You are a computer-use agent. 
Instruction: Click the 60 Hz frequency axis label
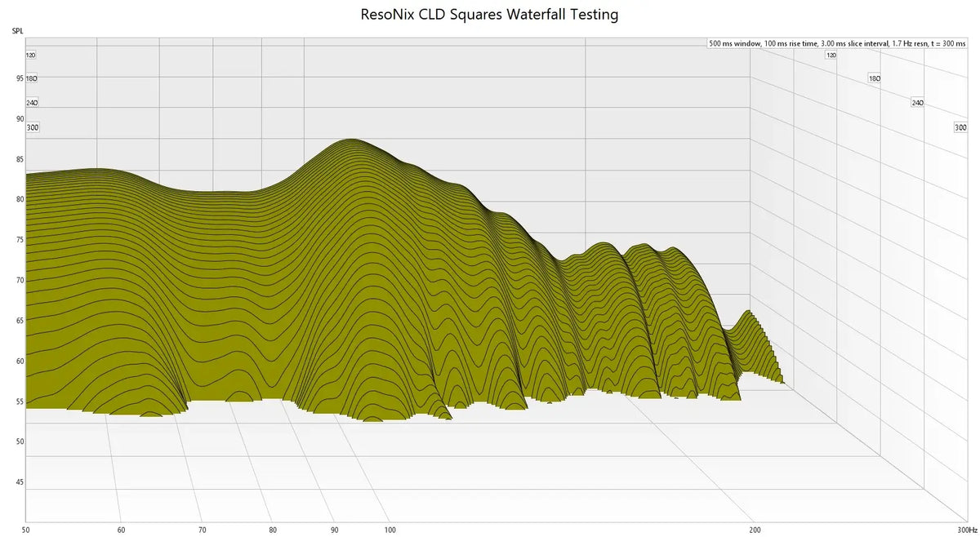pyautogui.click(x=121, y=530)
